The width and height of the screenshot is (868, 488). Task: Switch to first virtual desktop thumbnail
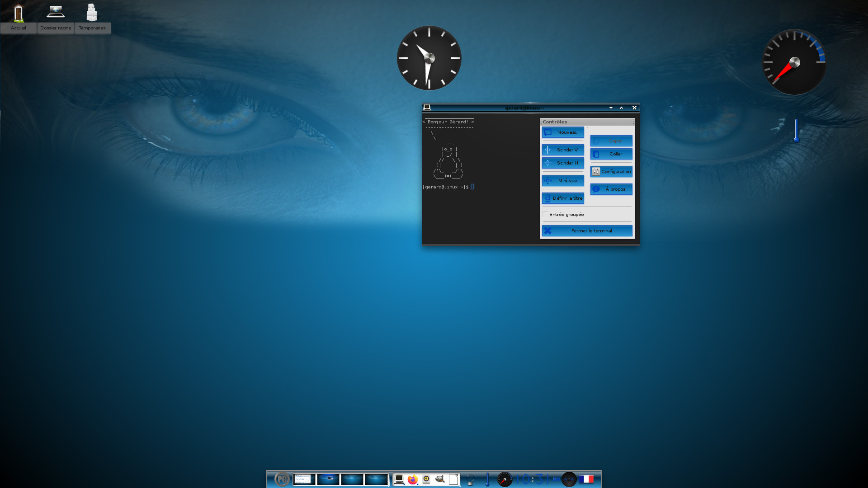click(x=304, y=479)
